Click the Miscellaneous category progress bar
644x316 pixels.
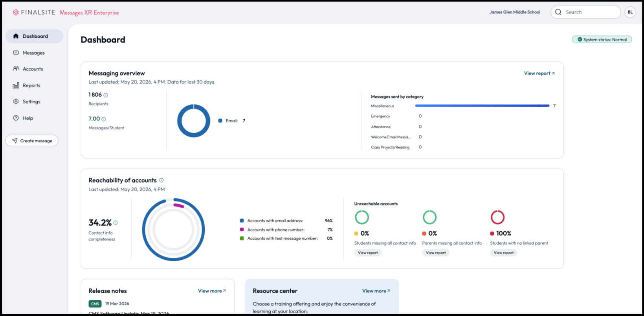482,106
